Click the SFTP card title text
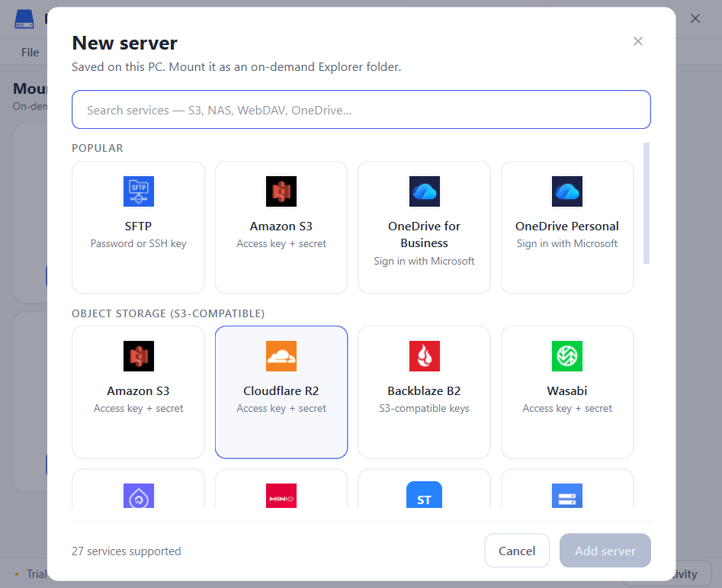722x588 pixels. (138, 226)
